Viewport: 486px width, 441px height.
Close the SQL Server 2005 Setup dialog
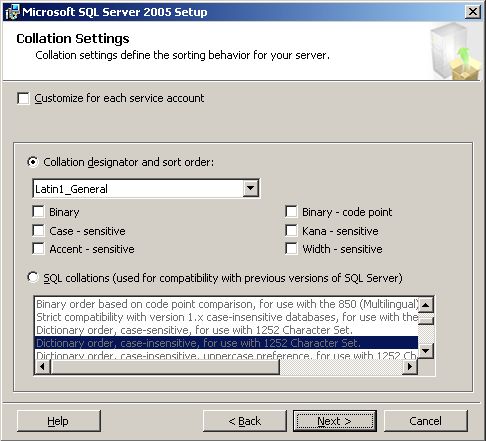(473, 12)
